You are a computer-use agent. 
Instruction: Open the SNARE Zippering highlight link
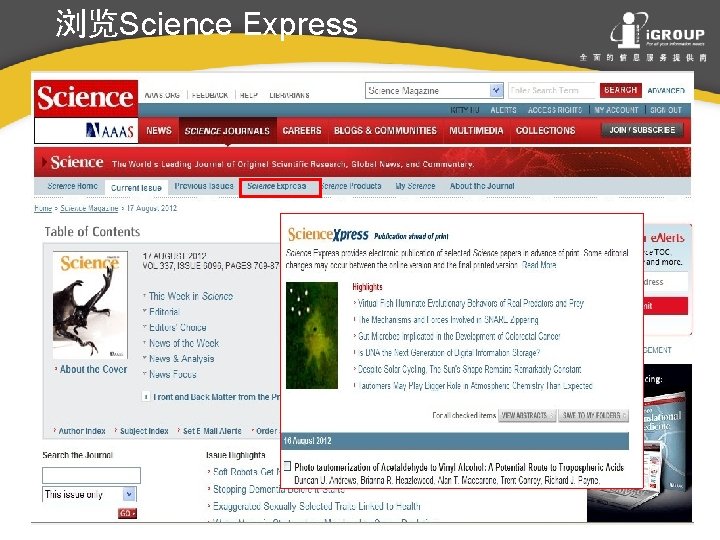click(x=448, y=320)
